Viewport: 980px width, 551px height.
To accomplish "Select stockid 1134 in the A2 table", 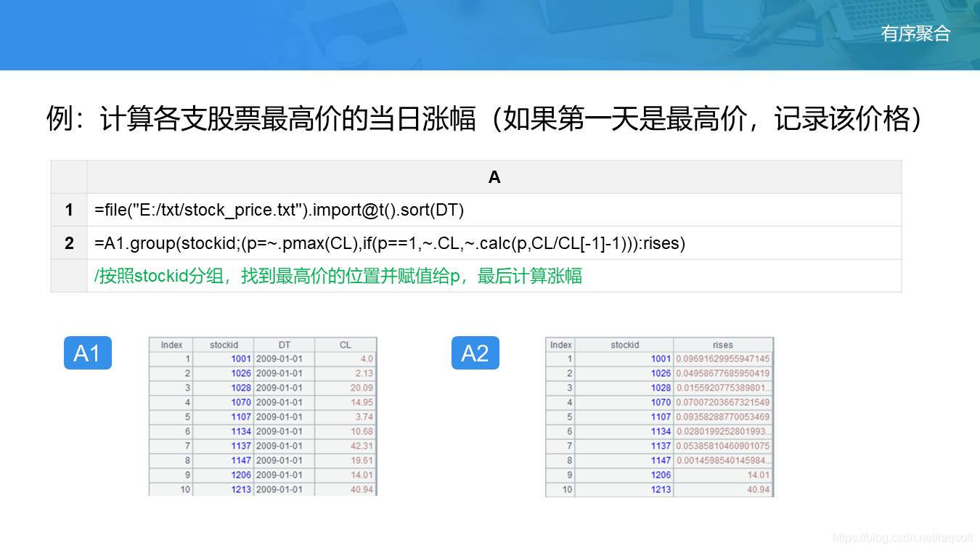I will click(661, 431).
